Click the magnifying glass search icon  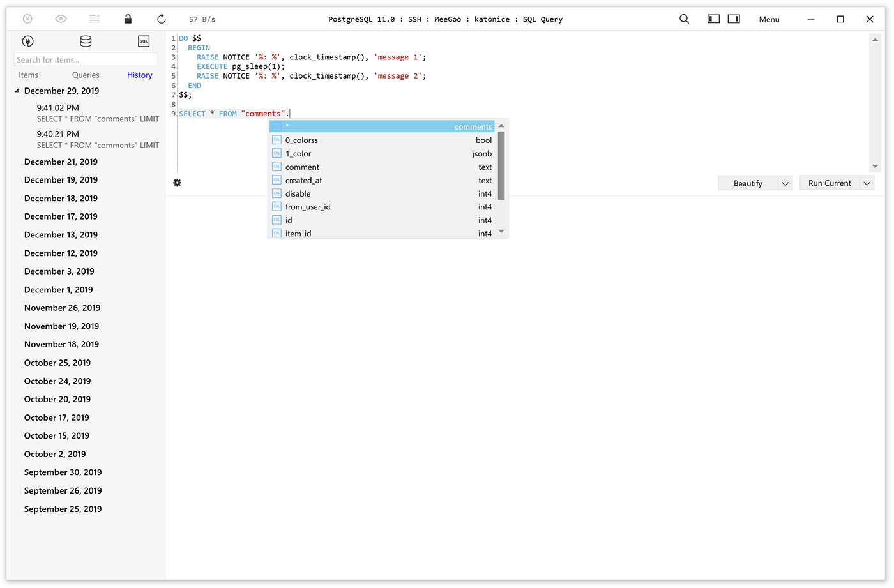point(684,19)
